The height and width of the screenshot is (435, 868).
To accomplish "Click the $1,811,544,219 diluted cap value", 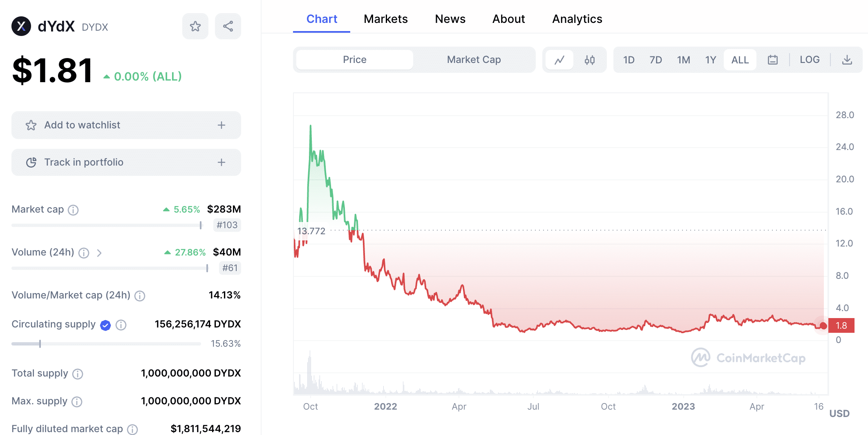I will tap(206, 428).
